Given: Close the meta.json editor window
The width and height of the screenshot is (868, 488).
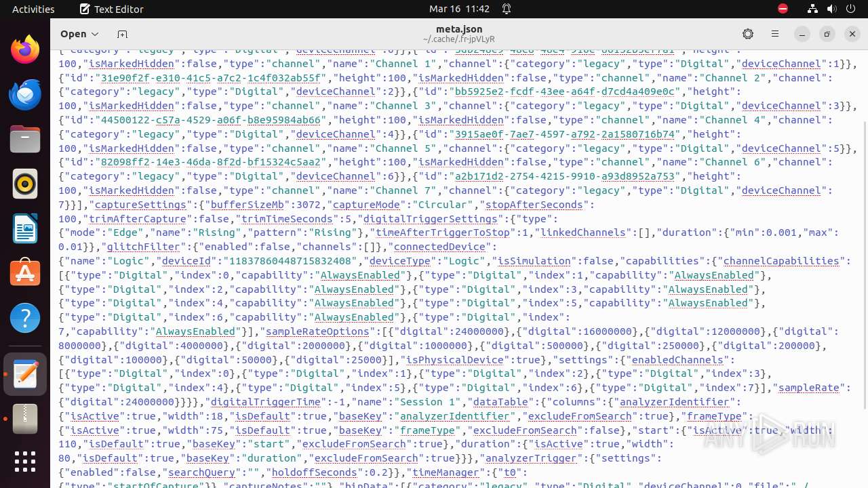Looking at the screenshot, I should (x=852, y=34).
